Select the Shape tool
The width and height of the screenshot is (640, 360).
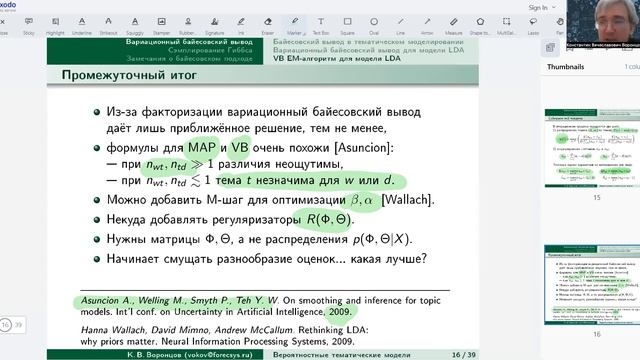point(480,25)
